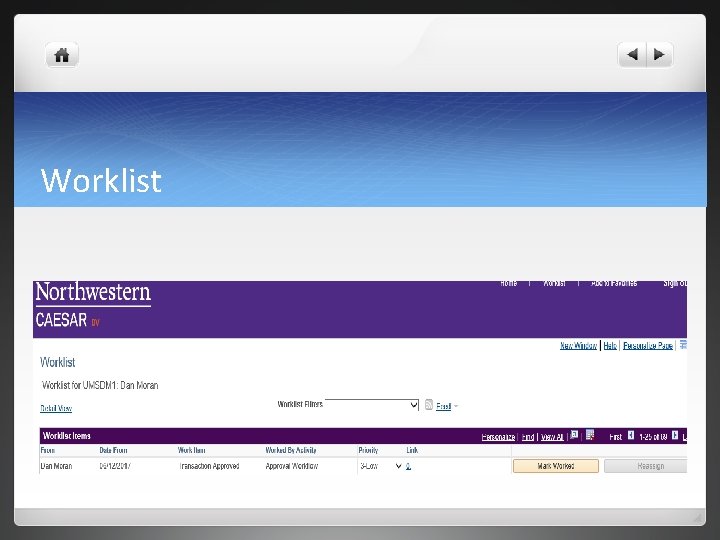
Task: Switch to the Detail View link
Action: click(56, 408)
